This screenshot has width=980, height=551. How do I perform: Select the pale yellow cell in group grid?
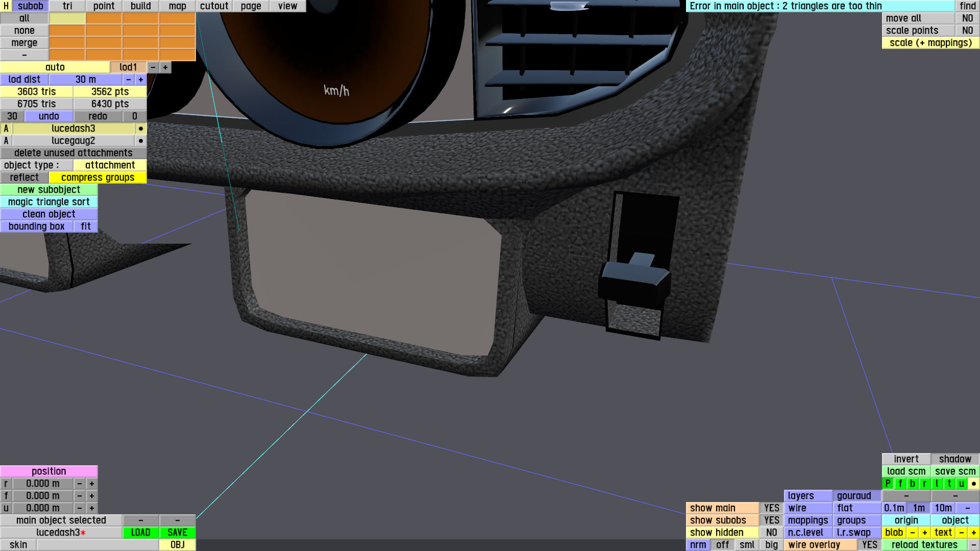point(67,18)
